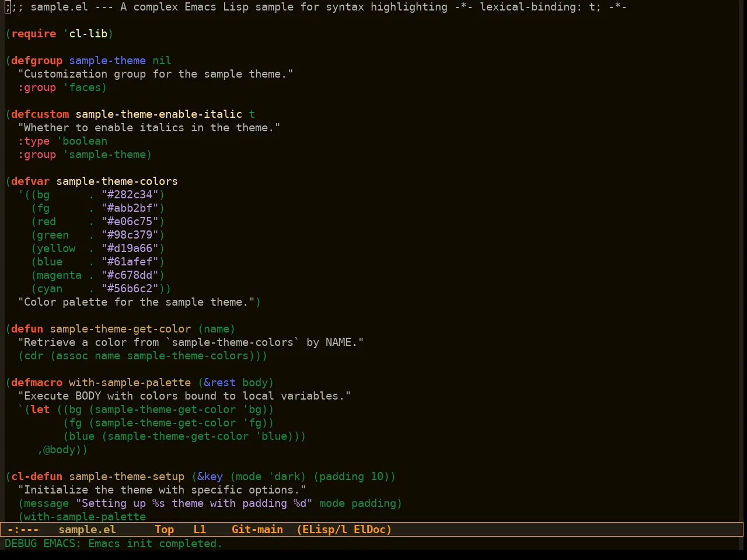Click the 'defvar' keyword
The height and width of the screenshot is (560, 747).
(x=30, y=181)
